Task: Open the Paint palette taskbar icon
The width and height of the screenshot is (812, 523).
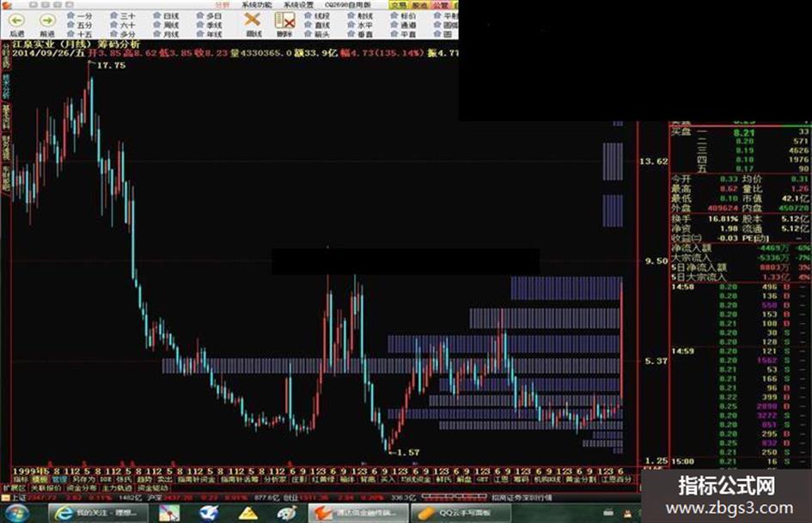Action: 287,513
